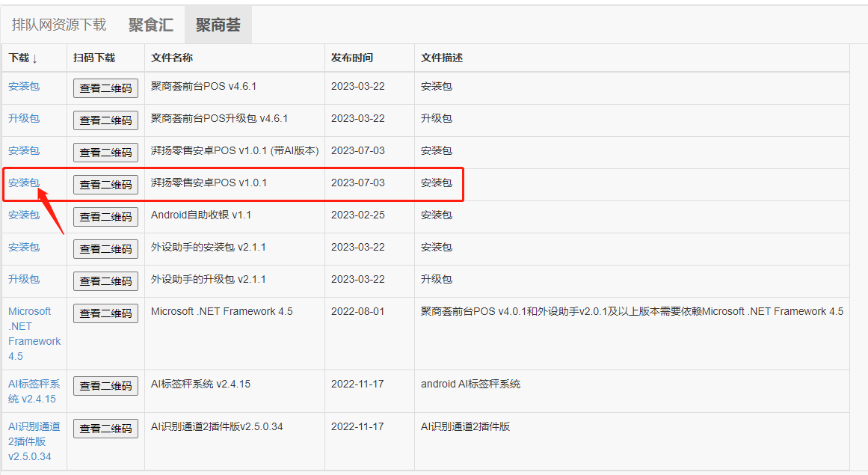
Task: Select file name AI识别通道2插件版v2.5.0.34
Action: (x=217, y=426)
